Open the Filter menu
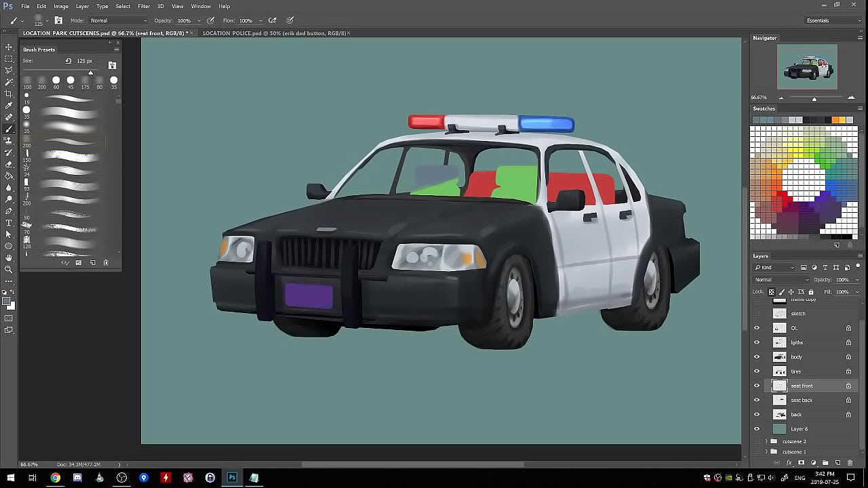 pyautogui.click(x=144, y=6)
